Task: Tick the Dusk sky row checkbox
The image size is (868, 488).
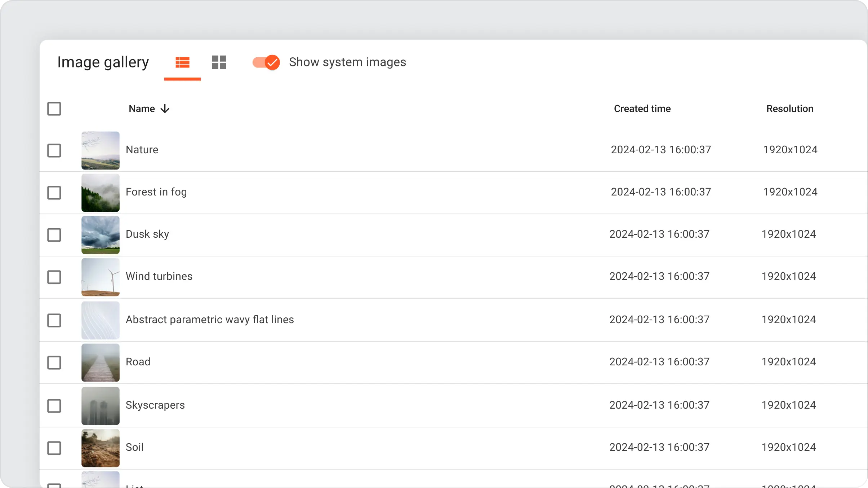Action: (x=54, y=235)
